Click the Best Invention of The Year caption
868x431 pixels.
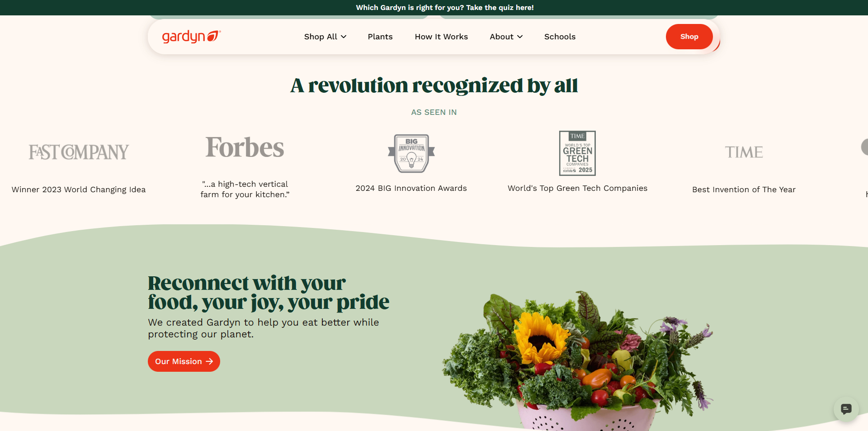pyautogui.click(x=744, y=189)
